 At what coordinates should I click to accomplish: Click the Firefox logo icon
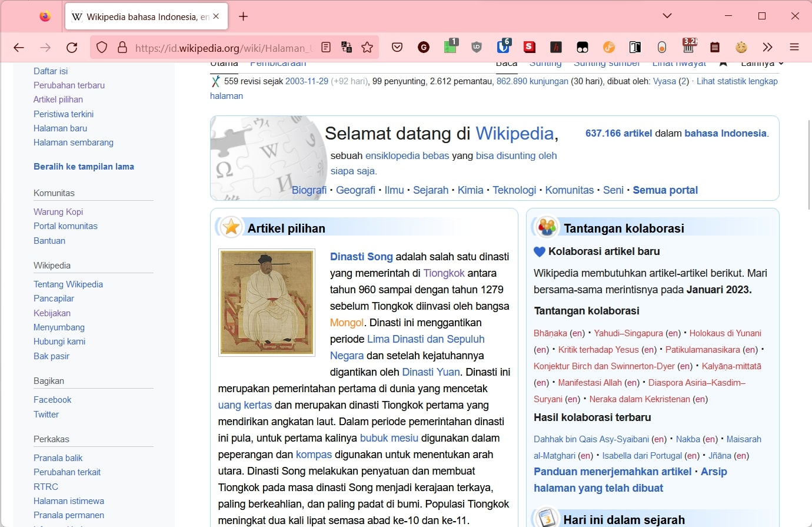(x=45, y=16)
